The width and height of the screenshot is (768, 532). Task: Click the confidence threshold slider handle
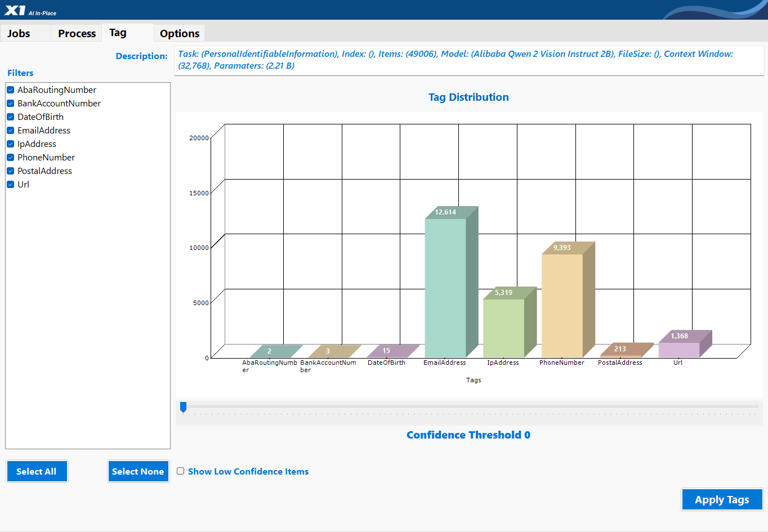(x=183, y=406)
